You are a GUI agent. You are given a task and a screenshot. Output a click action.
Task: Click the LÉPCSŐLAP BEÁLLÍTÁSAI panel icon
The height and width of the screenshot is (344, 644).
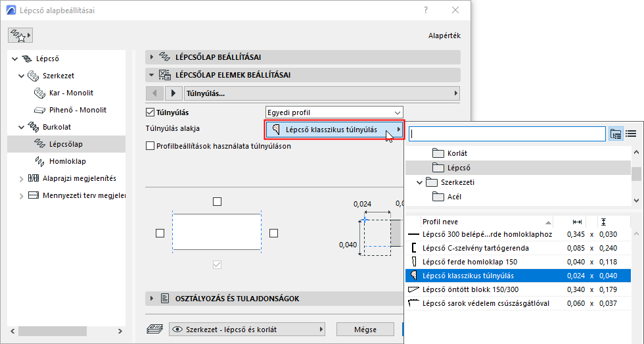(165, 57)
